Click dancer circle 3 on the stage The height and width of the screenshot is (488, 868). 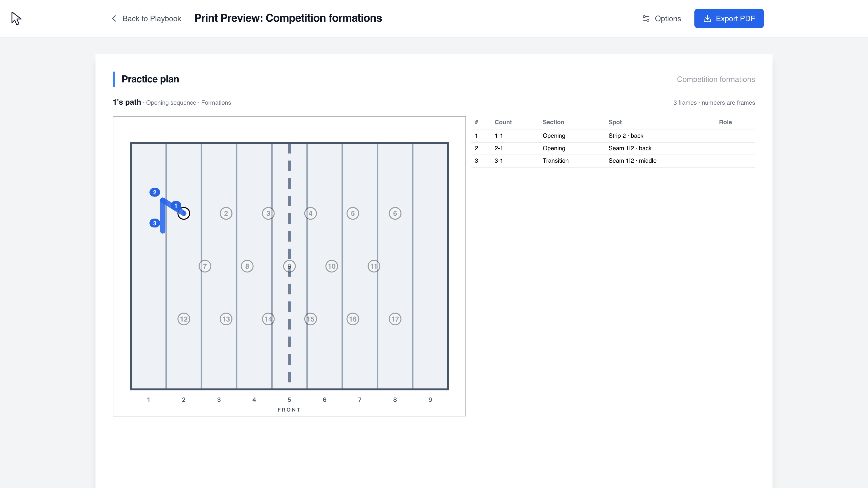tap(268, 213)
